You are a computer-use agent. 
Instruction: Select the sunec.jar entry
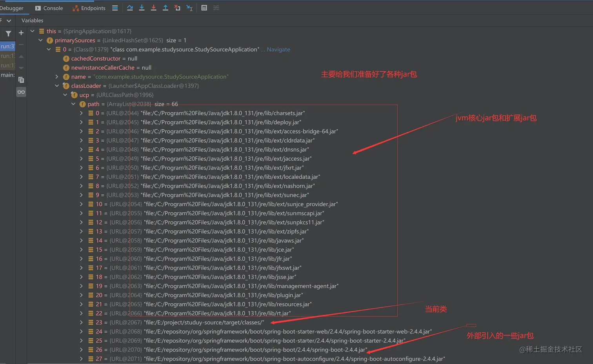pos(198,195)
